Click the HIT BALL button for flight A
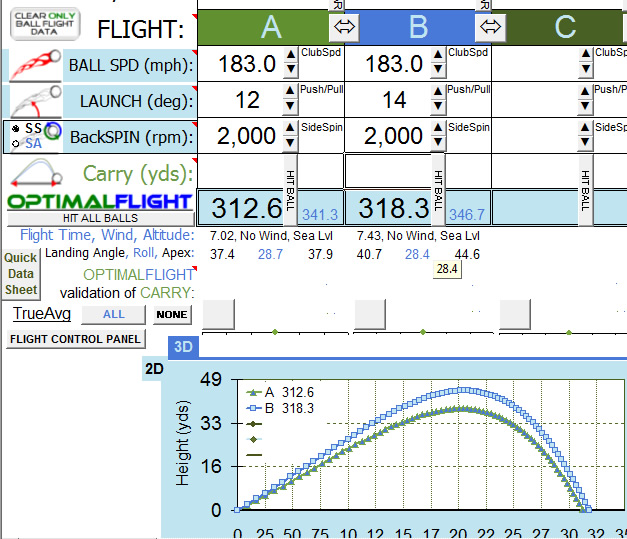Screen dimensions: 627x539 pyautogui.click(x=291, y=190)
